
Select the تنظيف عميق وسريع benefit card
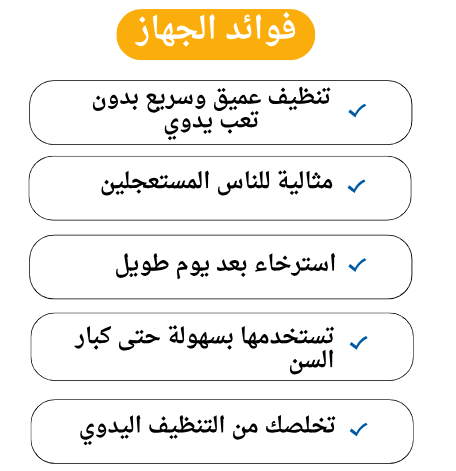pos(221,112)
